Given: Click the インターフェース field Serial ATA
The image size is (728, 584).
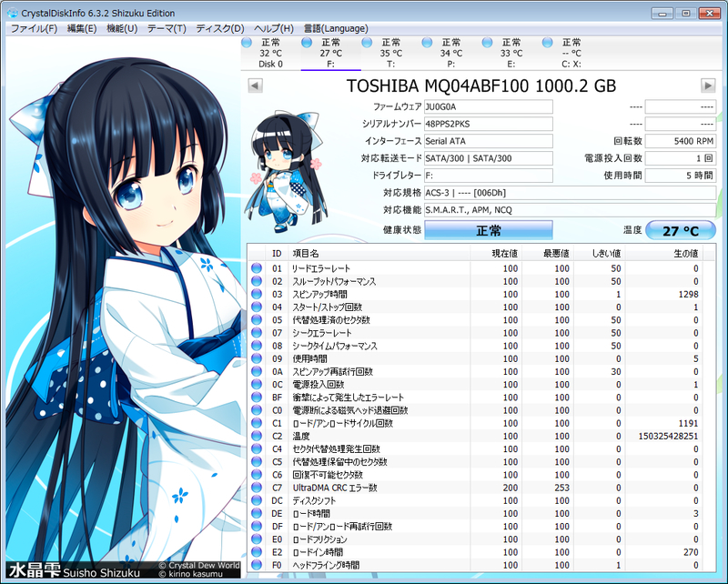Looking at the screenshot, I should (x=489, y=141).
